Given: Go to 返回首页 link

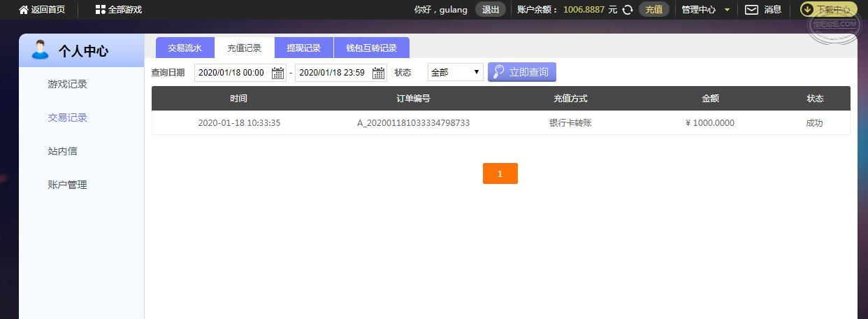Looking at the screenshot, I should point(48,10).
